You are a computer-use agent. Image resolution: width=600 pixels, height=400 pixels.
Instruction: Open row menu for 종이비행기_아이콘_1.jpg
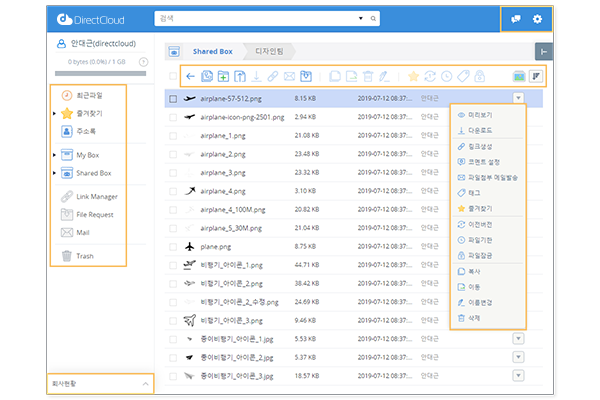pyautogui.click(x=518, y=339)
